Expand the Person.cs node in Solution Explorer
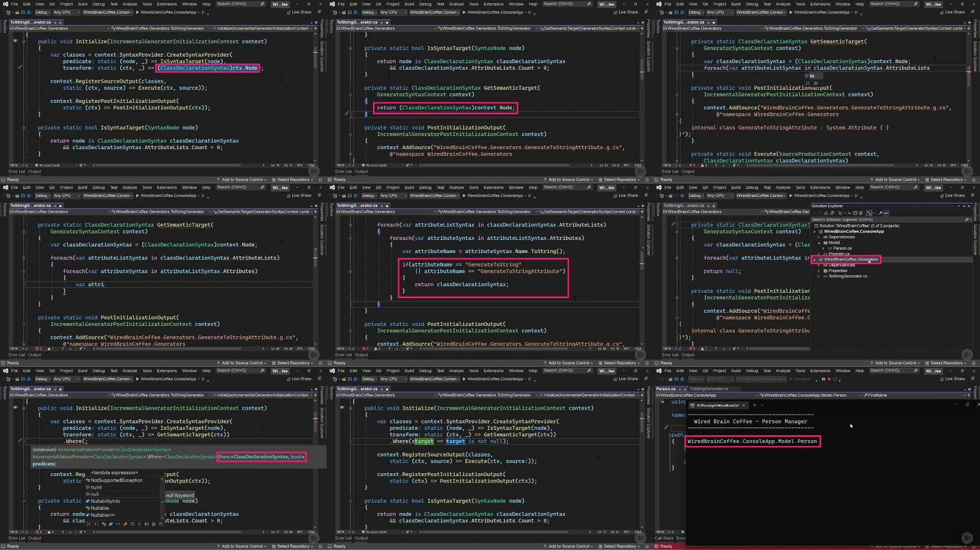 (x=823, y=248)
